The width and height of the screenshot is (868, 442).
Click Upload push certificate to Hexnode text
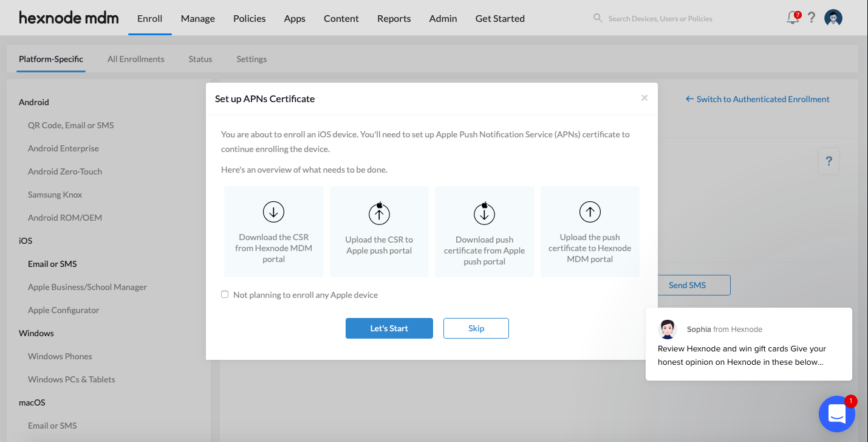point(590,248)
